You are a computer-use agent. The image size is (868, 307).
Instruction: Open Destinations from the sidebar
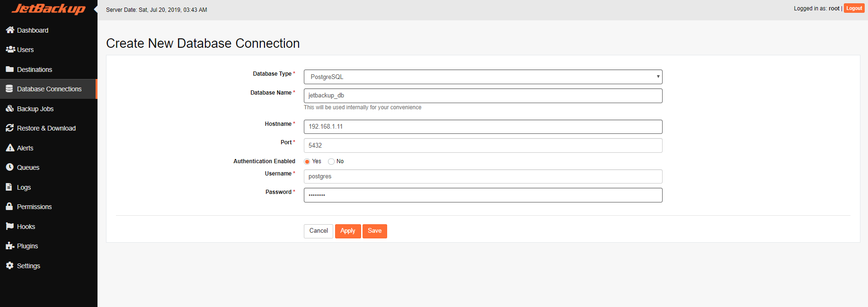[x=49, y=69]
